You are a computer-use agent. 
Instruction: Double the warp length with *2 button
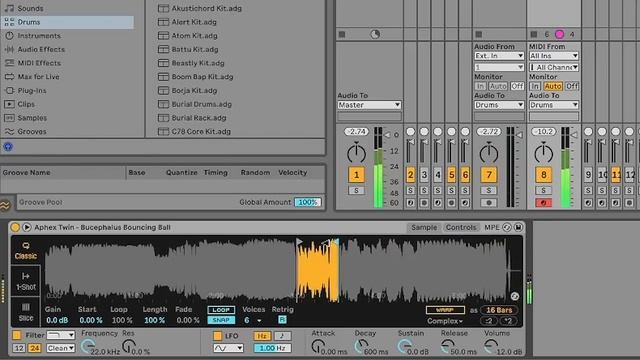point(508,321)
